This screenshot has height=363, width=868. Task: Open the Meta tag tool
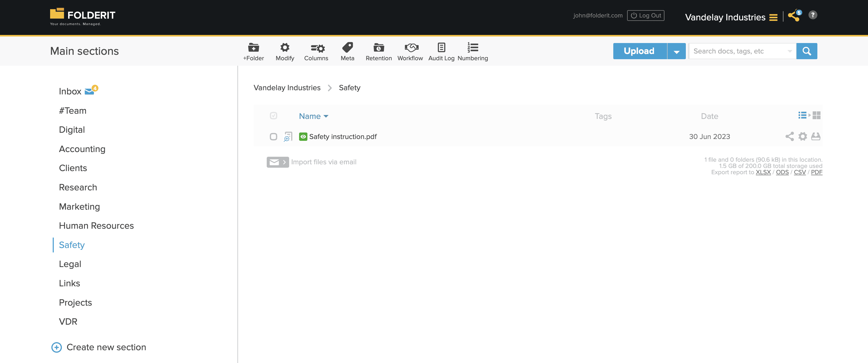click(x=347, y=52)
